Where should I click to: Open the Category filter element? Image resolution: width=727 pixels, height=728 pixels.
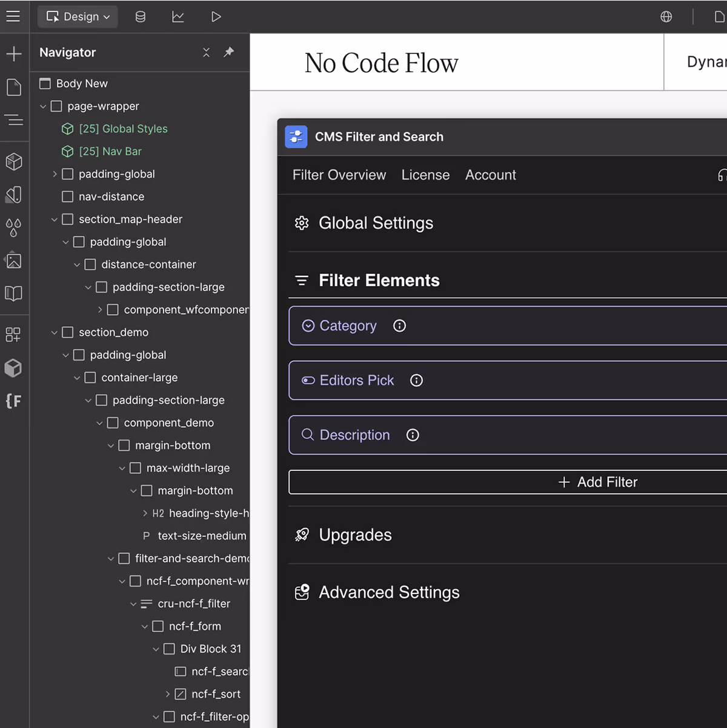508,326
